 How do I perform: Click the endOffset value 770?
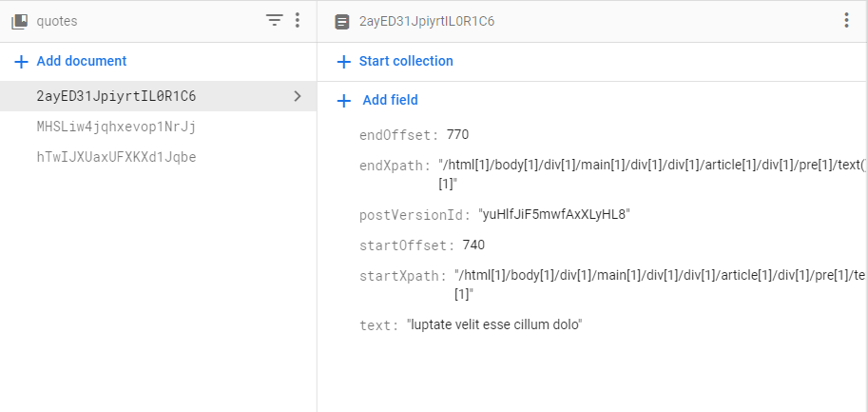tap(458, 134)
